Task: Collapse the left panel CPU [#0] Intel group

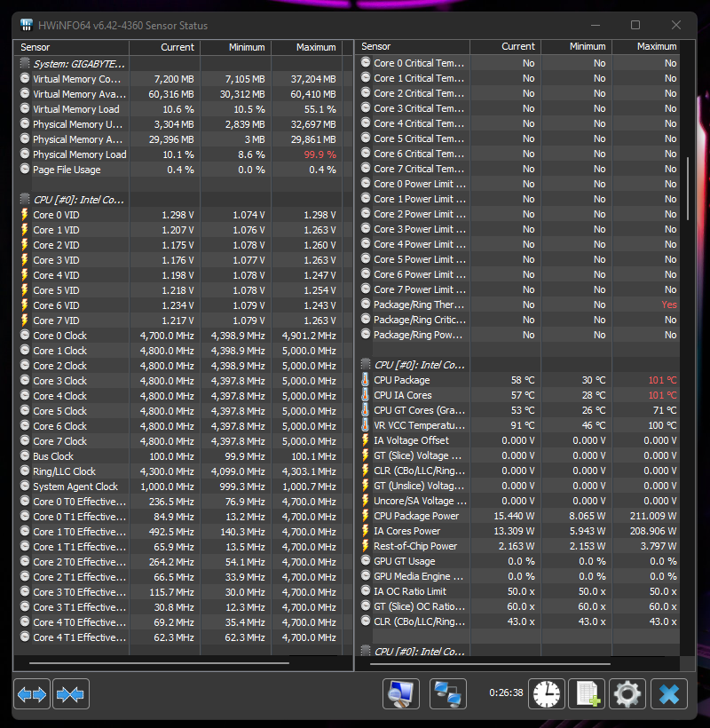Action: pos(25,199)
